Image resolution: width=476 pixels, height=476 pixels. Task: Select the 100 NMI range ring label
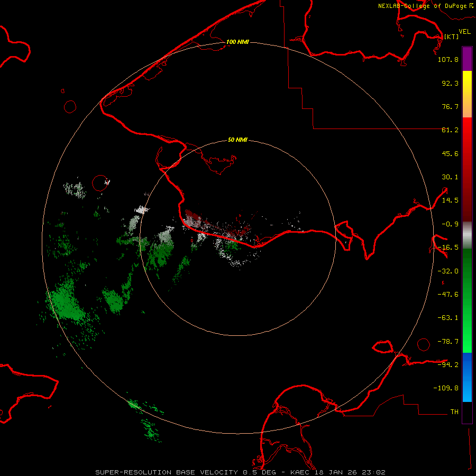237,42
